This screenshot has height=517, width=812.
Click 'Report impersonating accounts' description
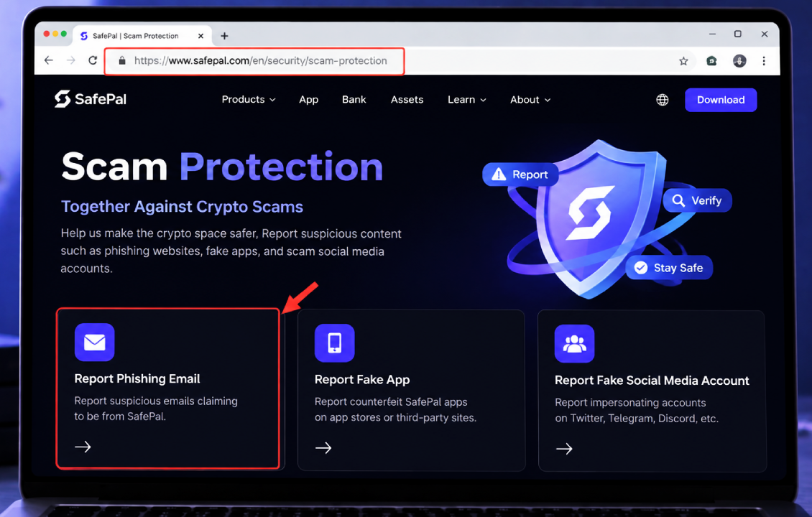pyautogui.click(x=630, y=403)
